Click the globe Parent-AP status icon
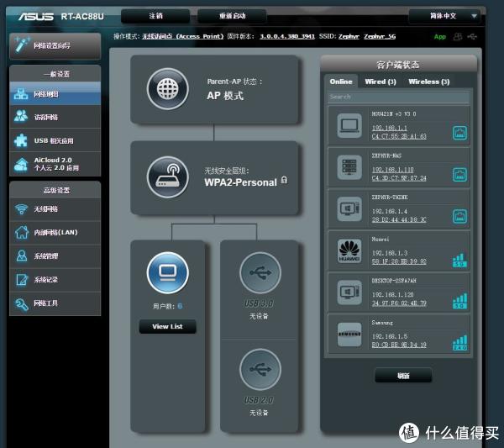Viewport: 504px width, 448px height. [x=168, y=89]
